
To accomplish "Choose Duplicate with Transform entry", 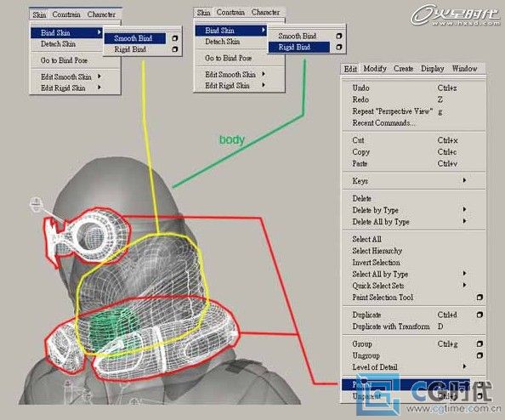I will coord(391,326).
